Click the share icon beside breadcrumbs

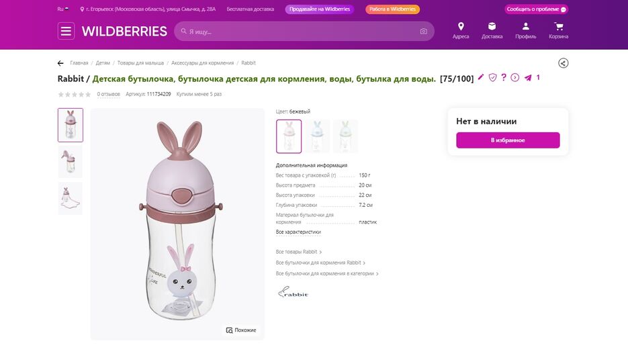pyautogui.click(x=563, y=63)
